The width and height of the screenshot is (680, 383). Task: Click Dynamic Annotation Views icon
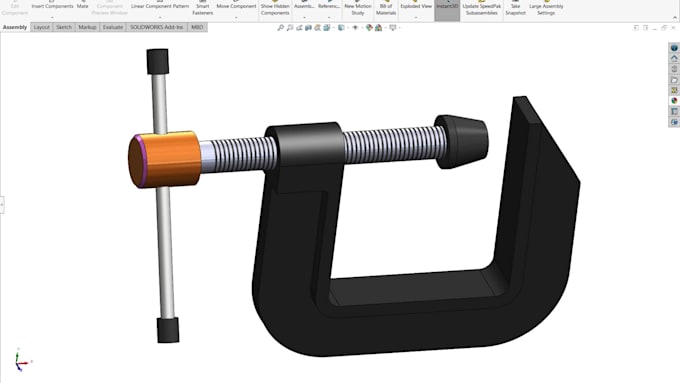point(317,27)
